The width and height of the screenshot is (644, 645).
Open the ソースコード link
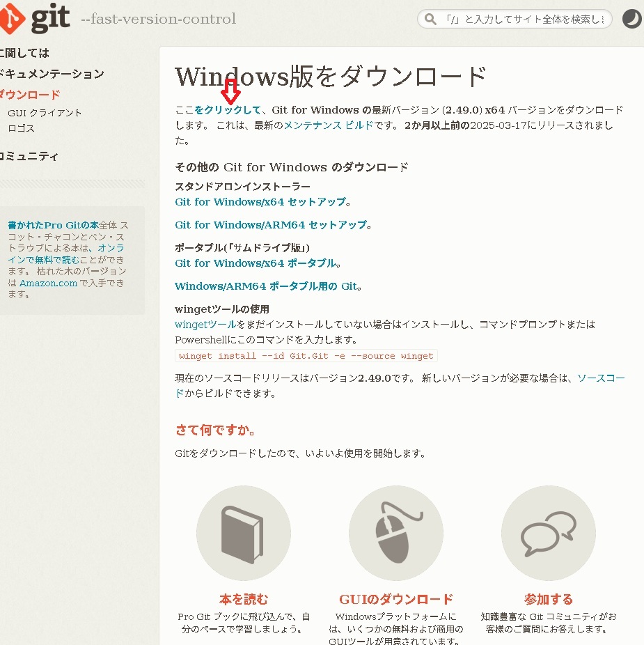(x=601, y=378)
